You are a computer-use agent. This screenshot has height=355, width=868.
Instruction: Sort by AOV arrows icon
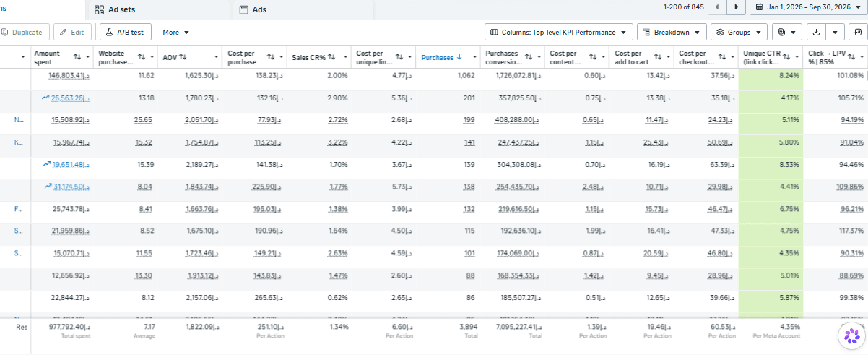tap(183, 57)
